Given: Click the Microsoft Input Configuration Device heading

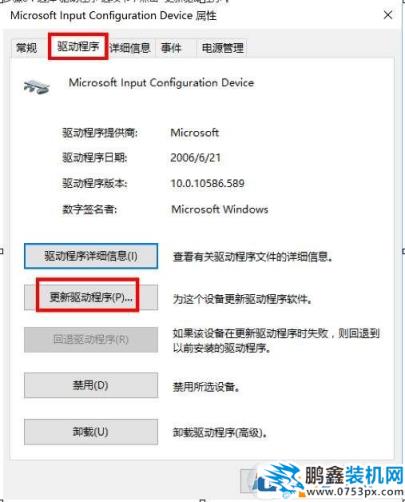Looking at the screenshot, I should 161,83.
